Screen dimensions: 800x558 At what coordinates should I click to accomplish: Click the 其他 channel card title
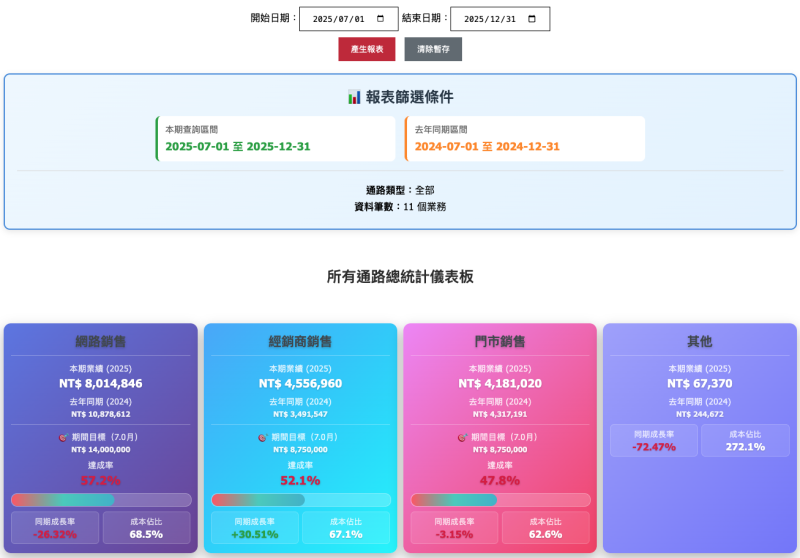[700, 341]
